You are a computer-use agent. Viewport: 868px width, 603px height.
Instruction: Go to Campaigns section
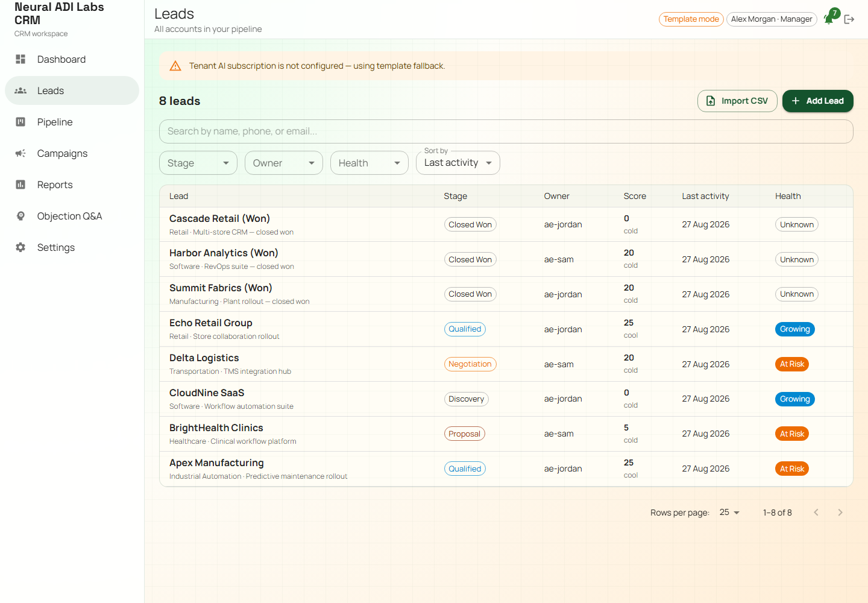pyautogui.click(x=72, y=153)
